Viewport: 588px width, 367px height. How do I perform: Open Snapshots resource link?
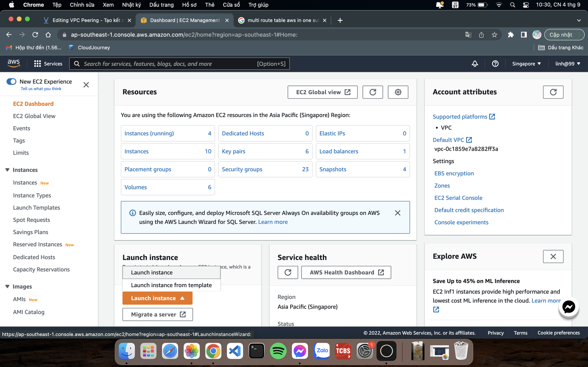[x=332, y=169]
